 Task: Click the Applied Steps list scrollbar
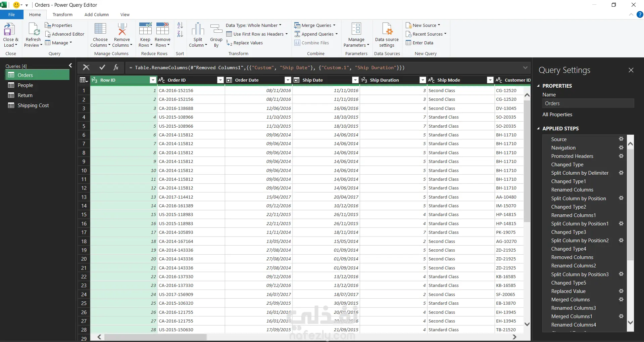[x=630, y=205]
